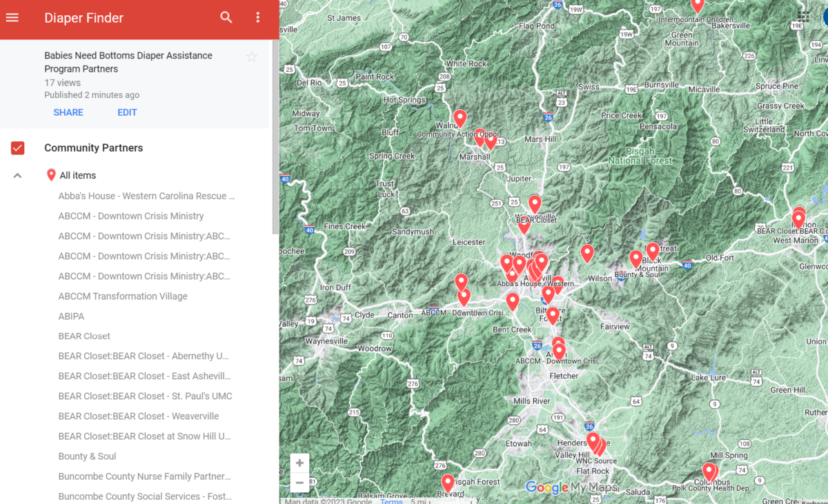Select the ABIPA list entry
Viewport: 828px width, 504px height.
coord(72,316)
